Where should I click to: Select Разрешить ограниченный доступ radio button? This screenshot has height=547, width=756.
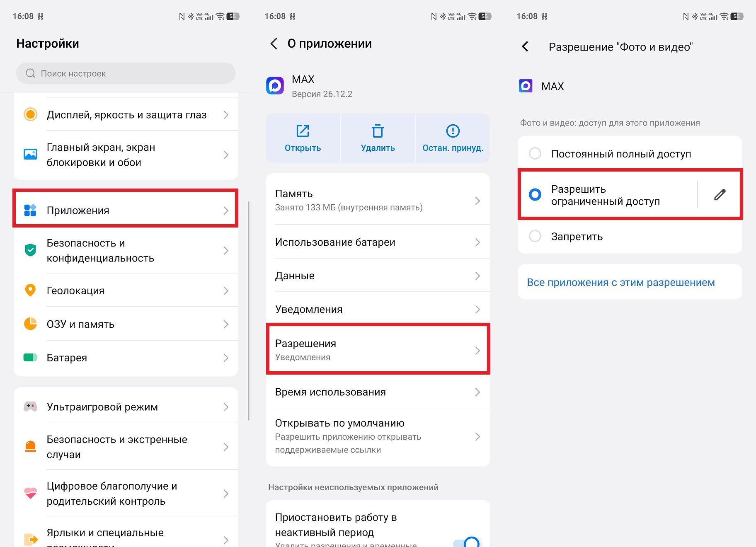(x=535, y=194)
